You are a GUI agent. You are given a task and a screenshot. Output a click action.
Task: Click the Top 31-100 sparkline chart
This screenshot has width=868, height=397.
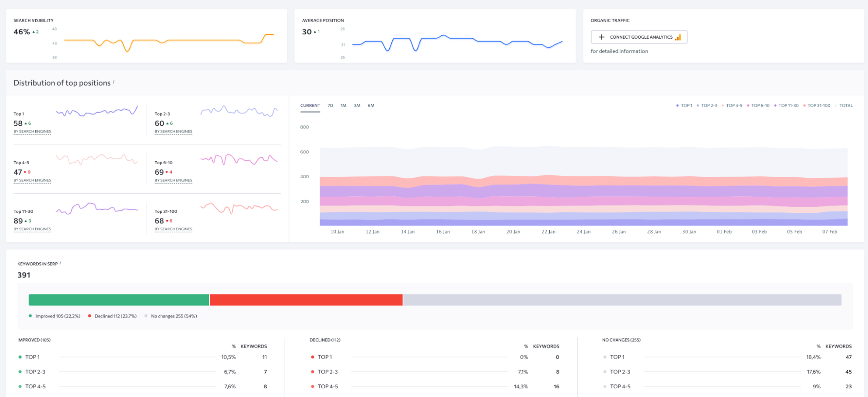[239, 208]
